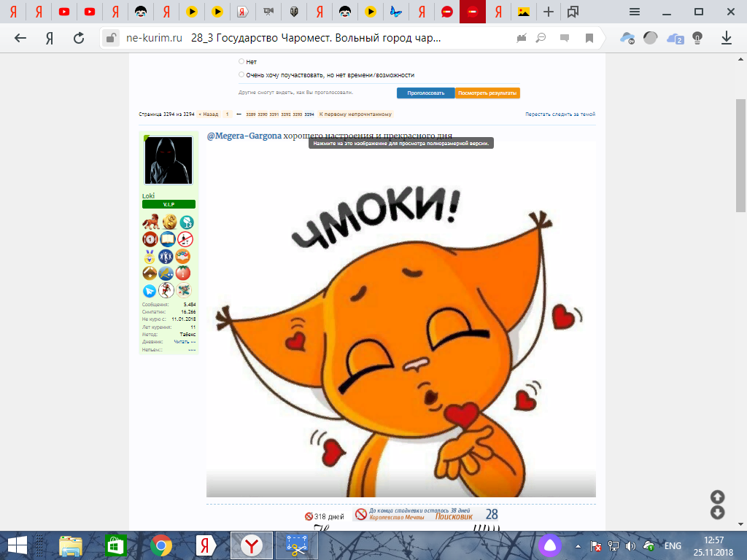This screenshot has width=747, height=560.
Task: Click the medal with ribbon badge
Action: pyautogui.click(x=150, y=256)
